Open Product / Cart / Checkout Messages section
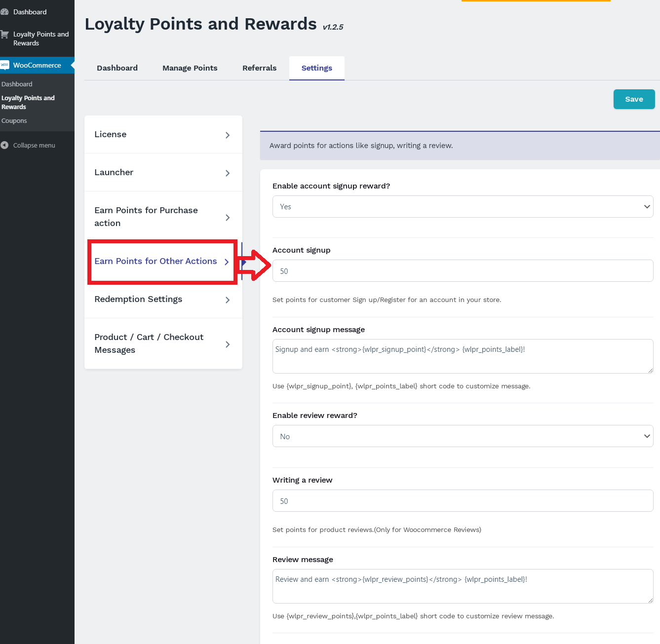The width and height of the screenshot is (660, 644). (x=163, y=343)
